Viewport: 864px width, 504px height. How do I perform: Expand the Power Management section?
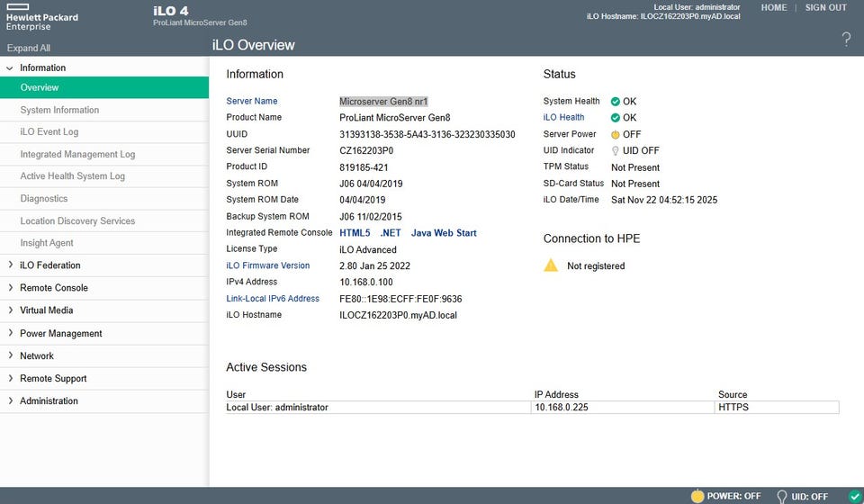click(60, 333)
